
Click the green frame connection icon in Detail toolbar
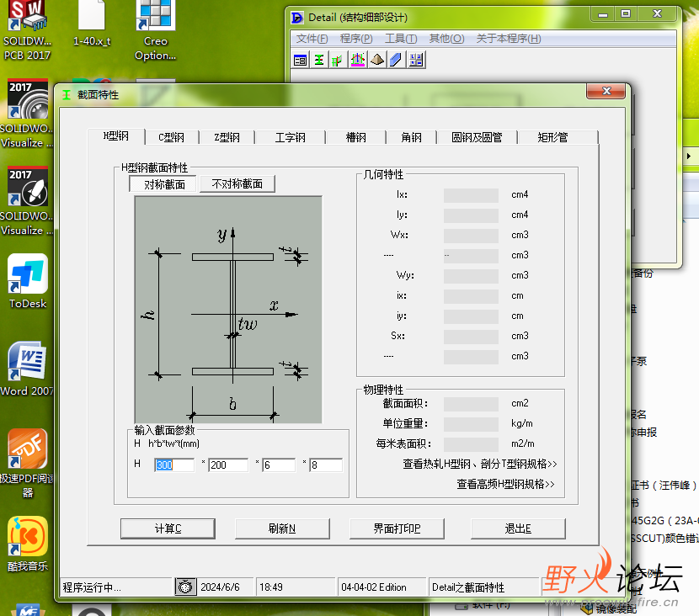(x=338, y=60)
